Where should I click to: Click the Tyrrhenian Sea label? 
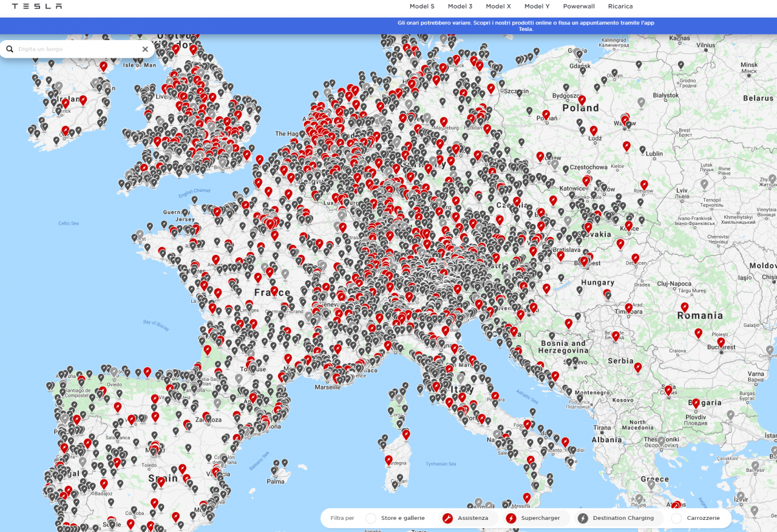click(x=441, y=464)
